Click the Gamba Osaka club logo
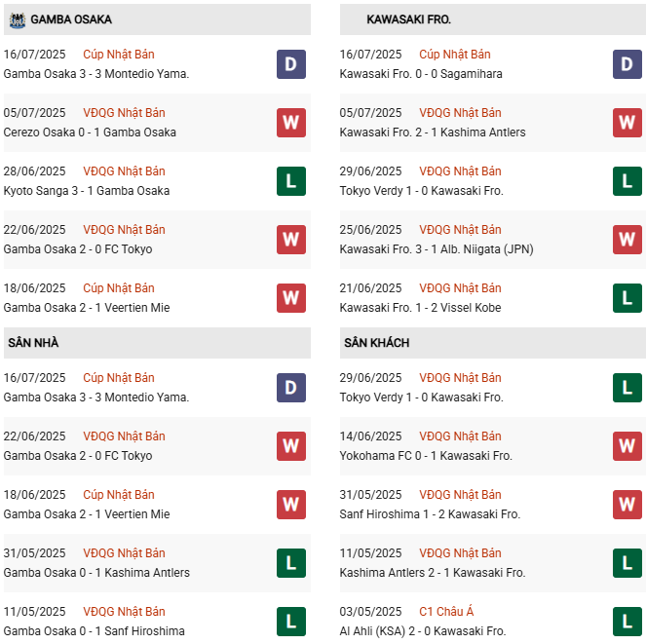646x644 pixels. pos(17,19)
